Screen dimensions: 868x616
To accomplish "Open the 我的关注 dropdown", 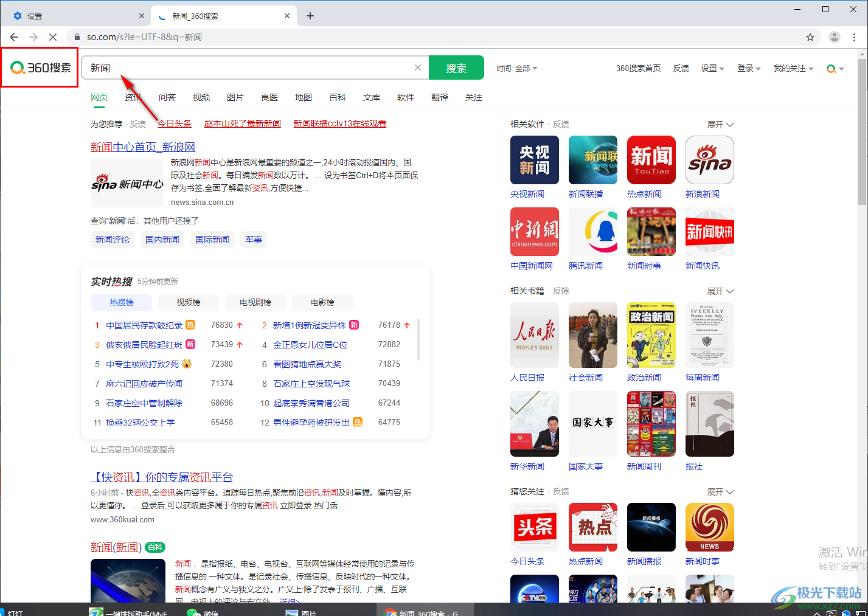I will (793, 68).
